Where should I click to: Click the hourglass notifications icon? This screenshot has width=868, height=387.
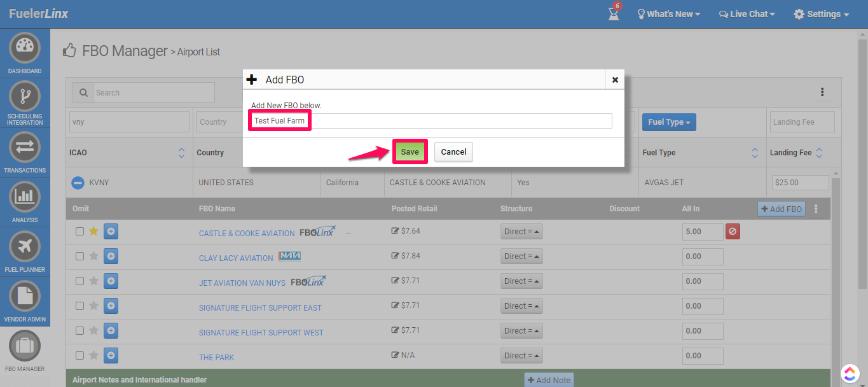click(x=614, y=13)
